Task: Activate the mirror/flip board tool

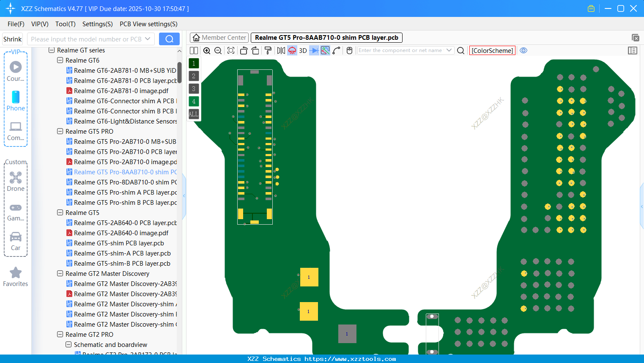Action: click(x=280, y=50)
